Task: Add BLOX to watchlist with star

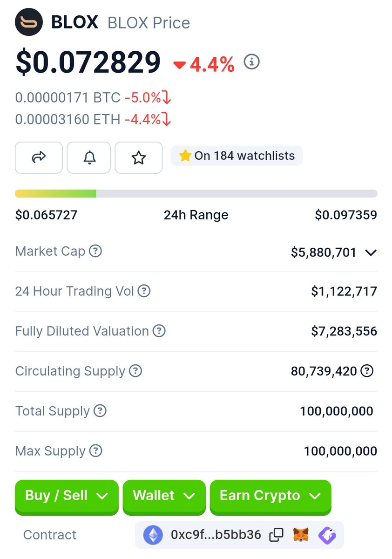Action: [139, 157]
